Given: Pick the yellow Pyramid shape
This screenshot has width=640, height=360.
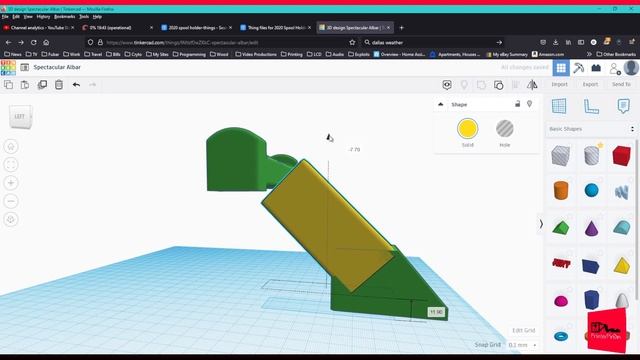Looking at the screenshot, I should (x=622, y=265).
